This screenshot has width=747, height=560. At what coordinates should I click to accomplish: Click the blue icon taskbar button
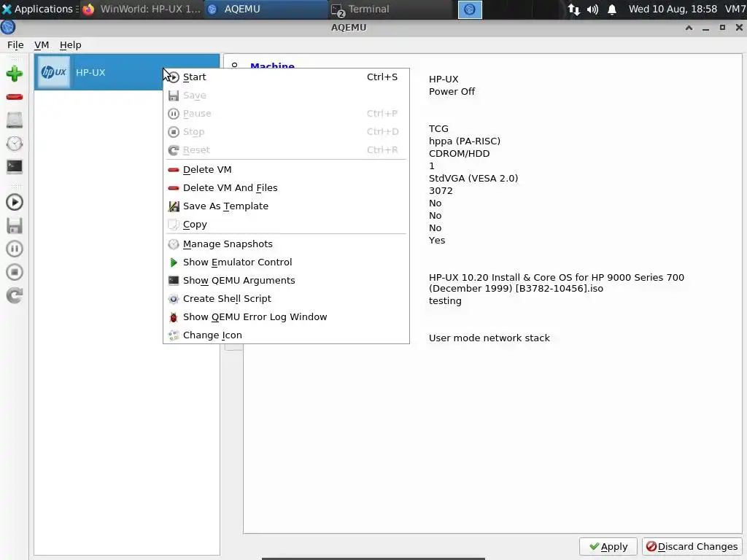click(470, 9)
